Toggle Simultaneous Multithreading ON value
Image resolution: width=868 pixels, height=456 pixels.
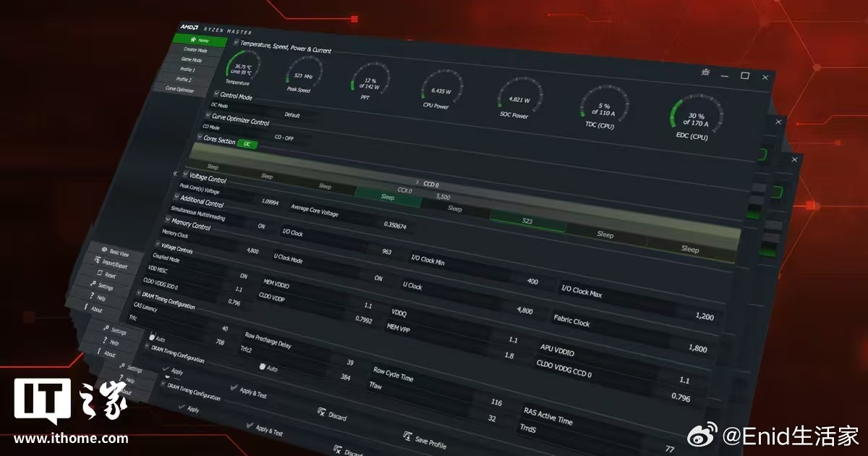coord(261,226)
